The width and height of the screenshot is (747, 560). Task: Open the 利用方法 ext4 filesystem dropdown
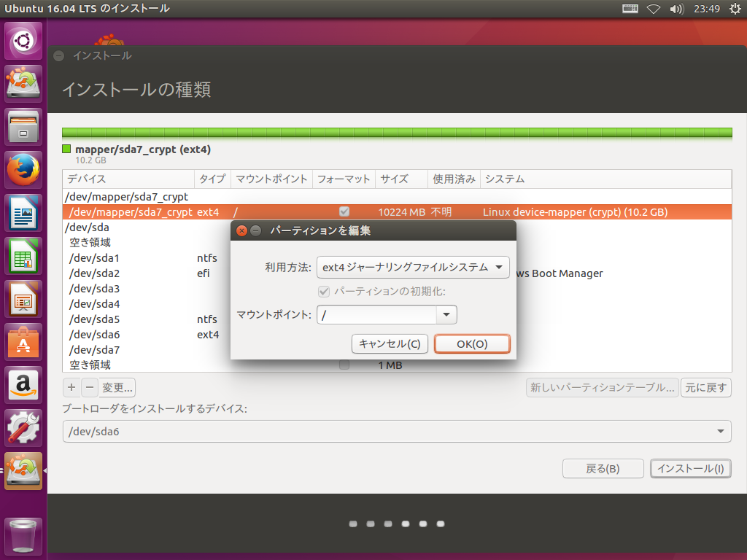413,267
